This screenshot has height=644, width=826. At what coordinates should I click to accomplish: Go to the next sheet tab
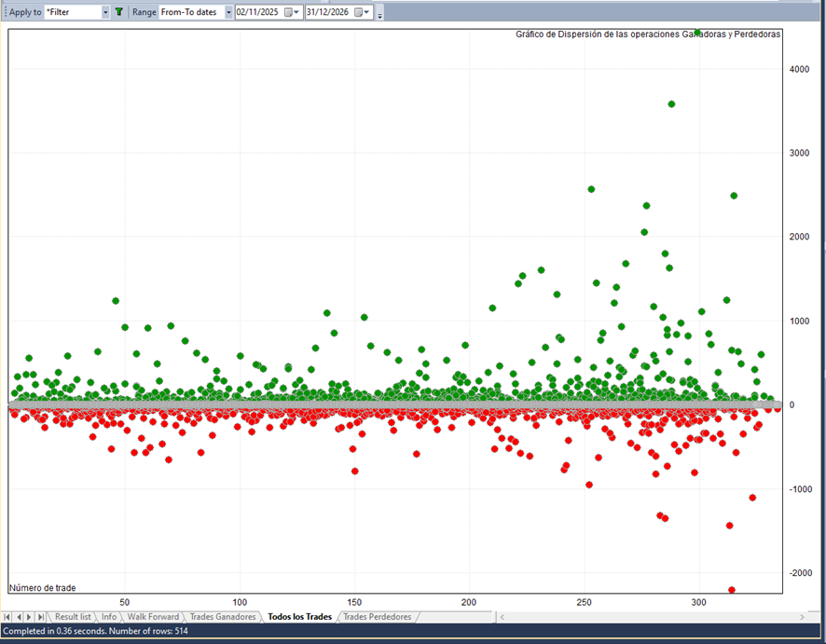[x=29, y=617]
